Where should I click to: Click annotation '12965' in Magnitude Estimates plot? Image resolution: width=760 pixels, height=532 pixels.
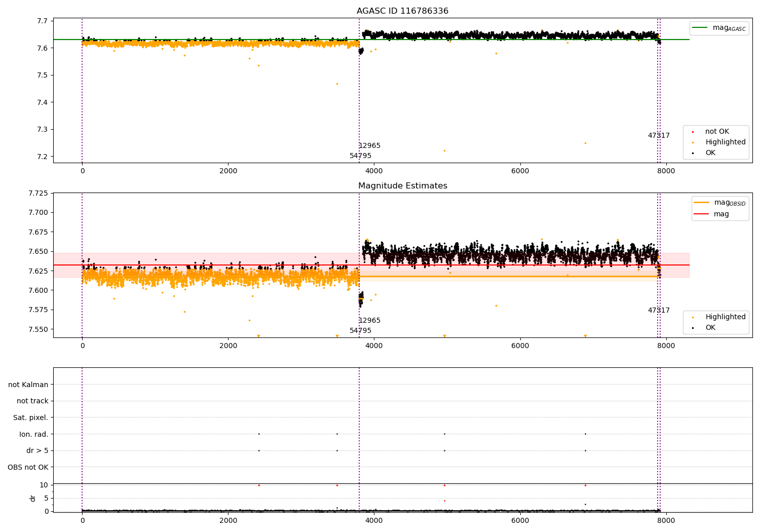click(x=369, y=321)
